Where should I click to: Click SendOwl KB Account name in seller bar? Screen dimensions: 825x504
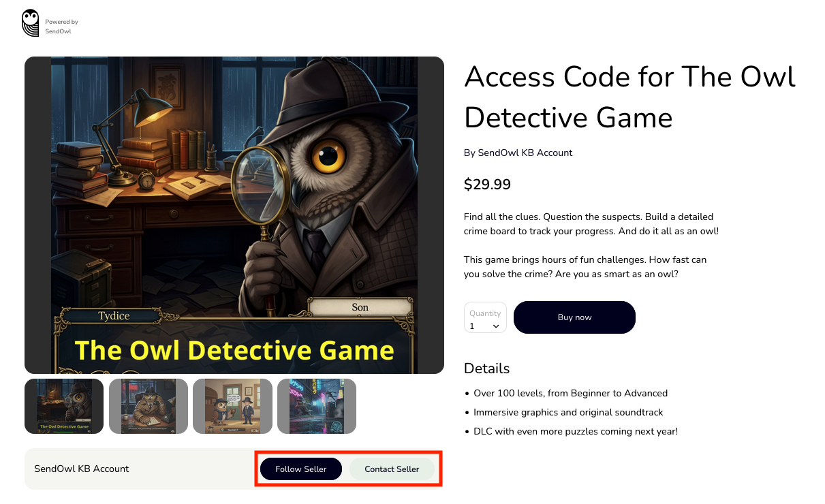[82, 469]
